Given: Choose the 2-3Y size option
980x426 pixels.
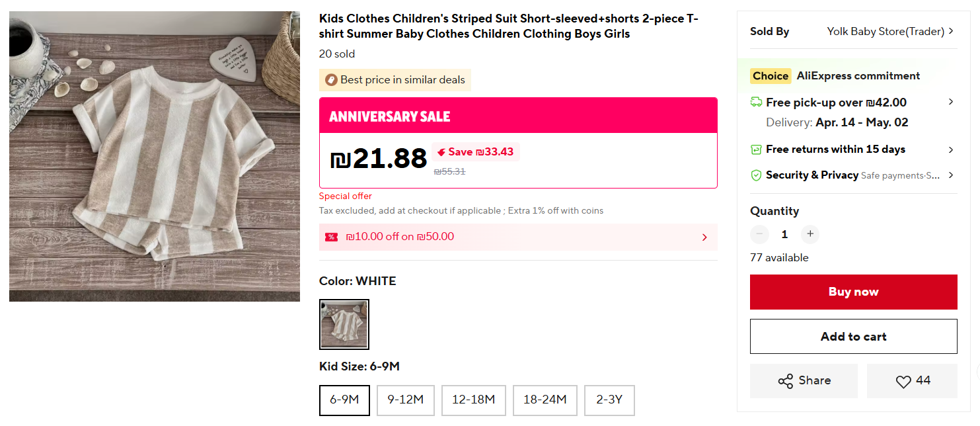Looking at the screenshot, I should point(609,400).
